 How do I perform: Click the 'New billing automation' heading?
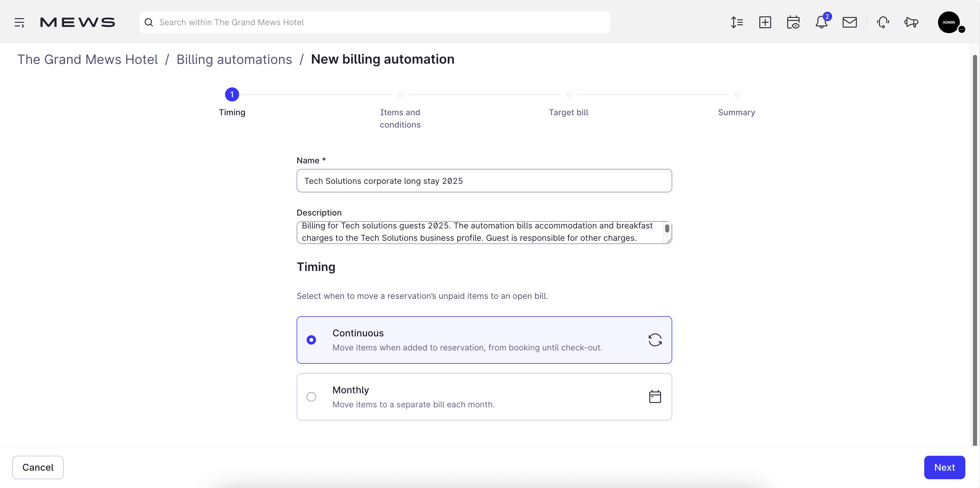pyautogui.click(x=382, y=59)
